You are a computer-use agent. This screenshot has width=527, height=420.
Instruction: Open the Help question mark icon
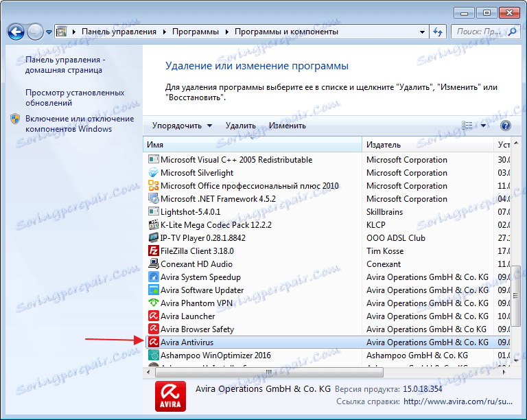point(506,126)
